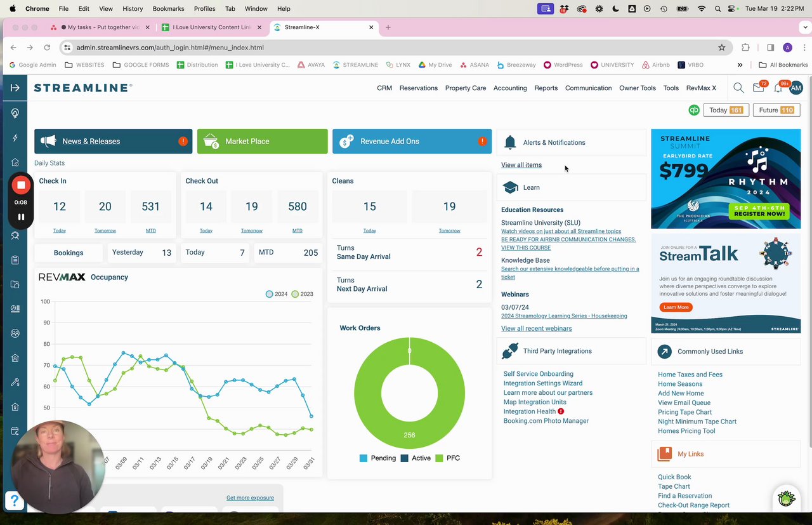
Task: Expand the bookmarks overflow chevron
Action: click(x=740, y=65)
